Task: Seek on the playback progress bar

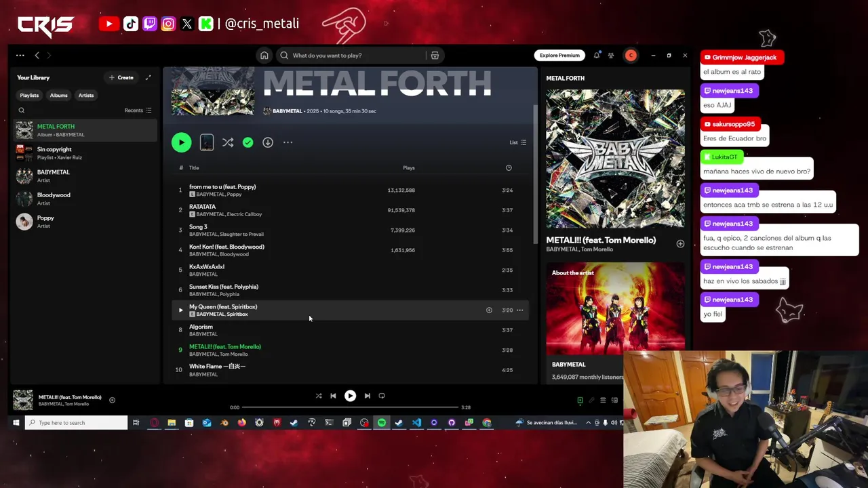Action: [x=350, y=407]
